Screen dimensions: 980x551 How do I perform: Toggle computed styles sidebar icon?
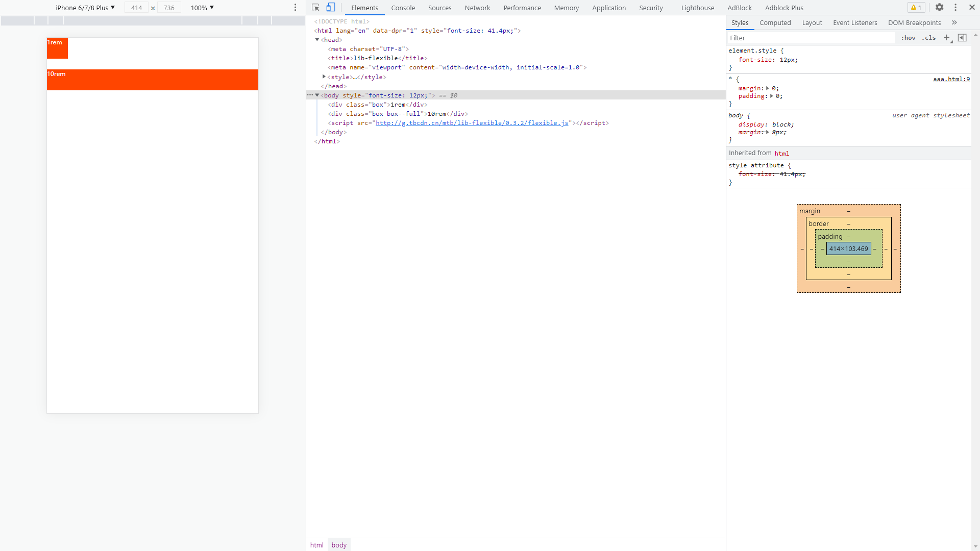point(962,38)
